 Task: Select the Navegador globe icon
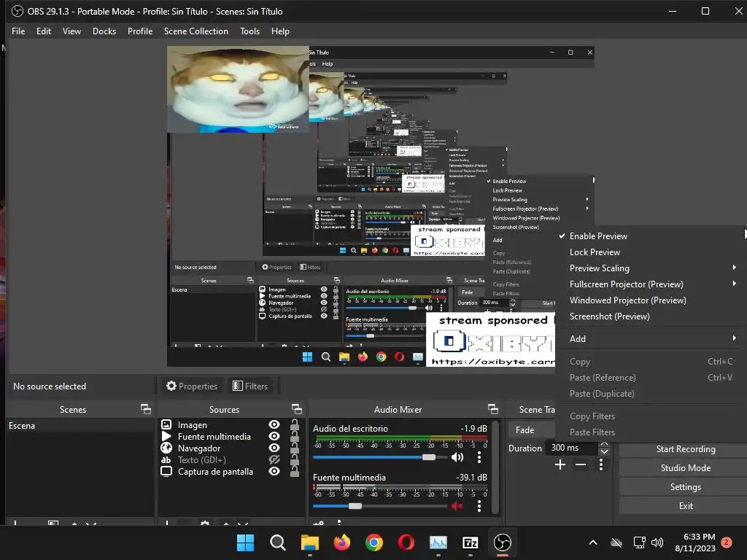click(166, 448)
